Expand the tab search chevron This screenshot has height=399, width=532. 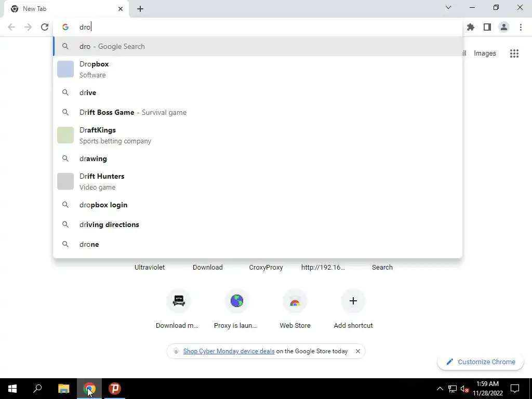[x=448, y=7]
